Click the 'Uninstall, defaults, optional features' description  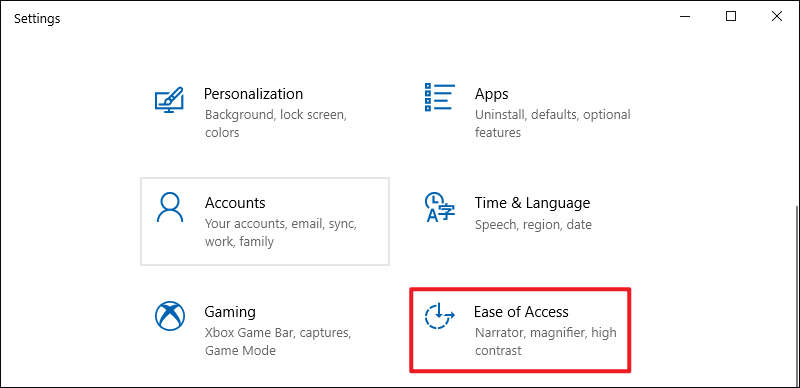(553, 123)
